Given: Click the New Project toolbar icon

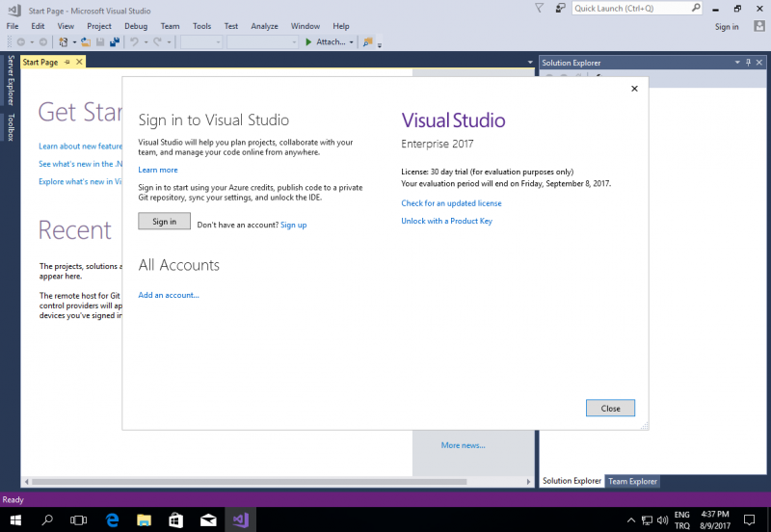Looking at the screenshot, I should coord(63,42).
